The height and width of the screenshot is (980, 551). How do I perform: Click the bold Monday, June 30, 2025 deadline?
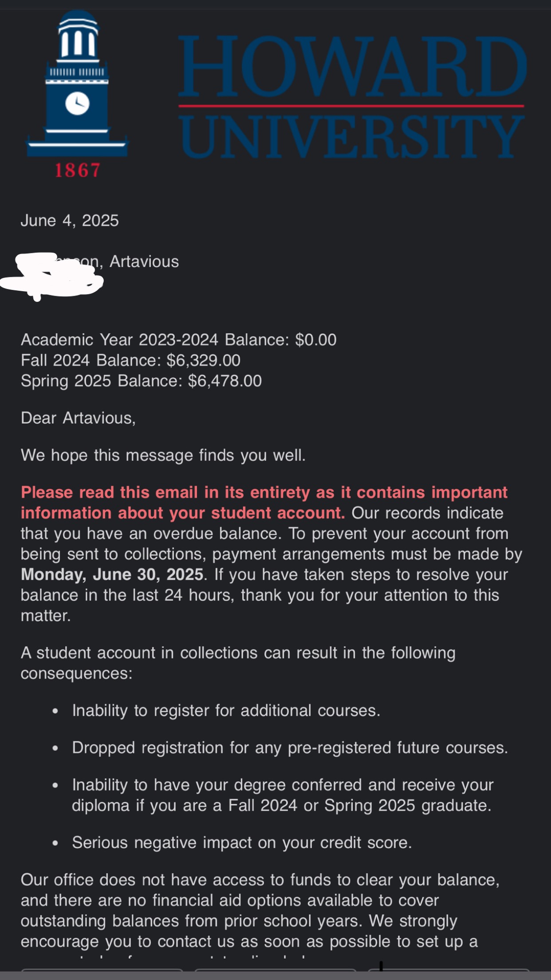(x=112, y=574)
